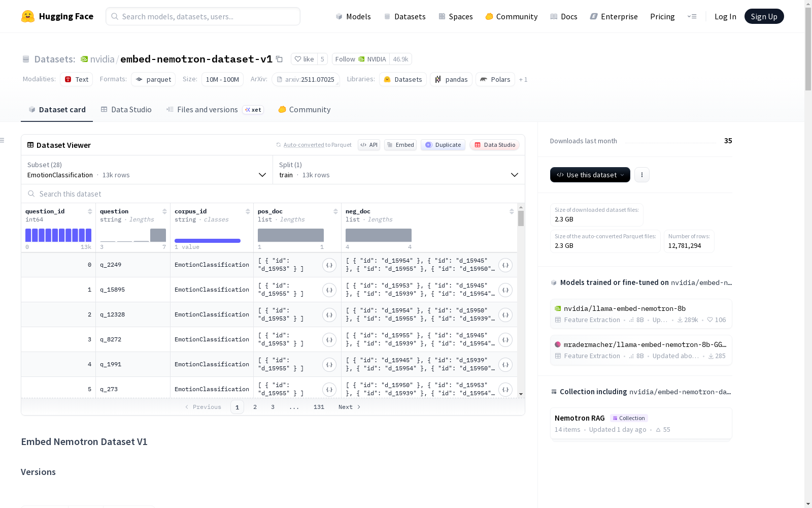The height and width of the screenshot is (508, 812).
Task: Expand the Use this dataset dropdown
Action: (590, 175)
